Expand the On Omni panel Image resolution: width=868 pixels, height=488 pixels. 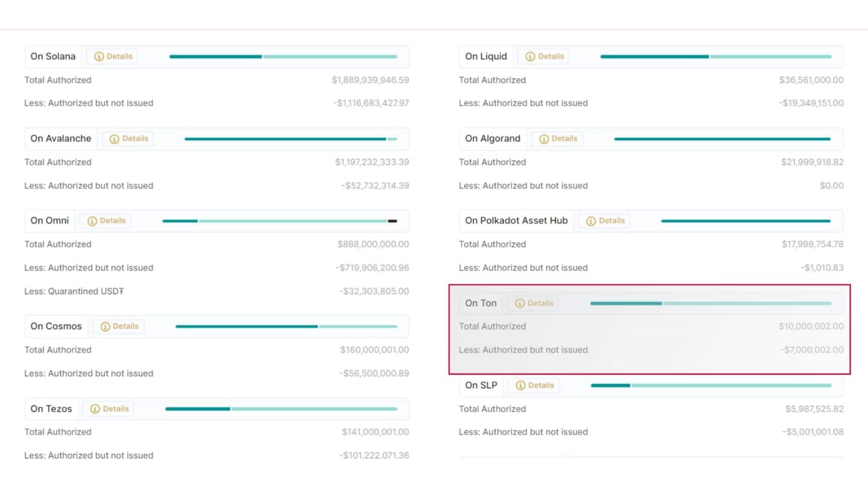(49, 221)
